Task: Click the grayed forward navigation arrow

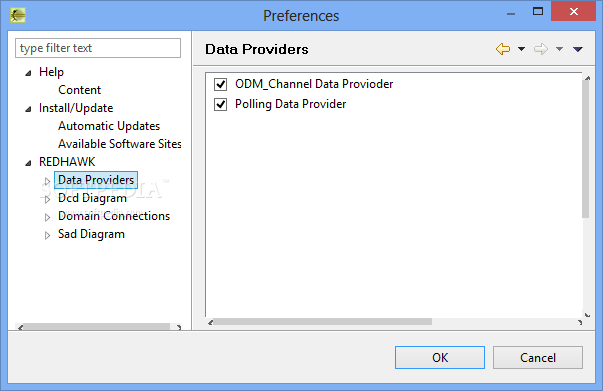Action: click(x=541, y=49)
